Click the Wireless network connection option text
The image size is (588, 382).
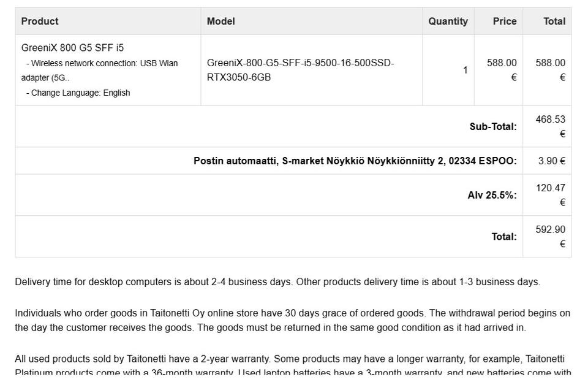point(102,63)
